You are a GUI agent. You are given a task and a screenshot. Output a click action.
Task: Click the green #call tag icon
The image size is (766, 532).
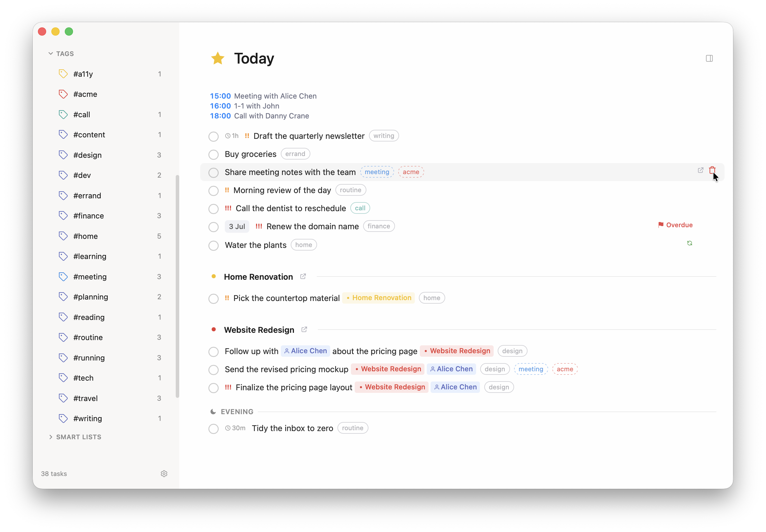[63, 114]
